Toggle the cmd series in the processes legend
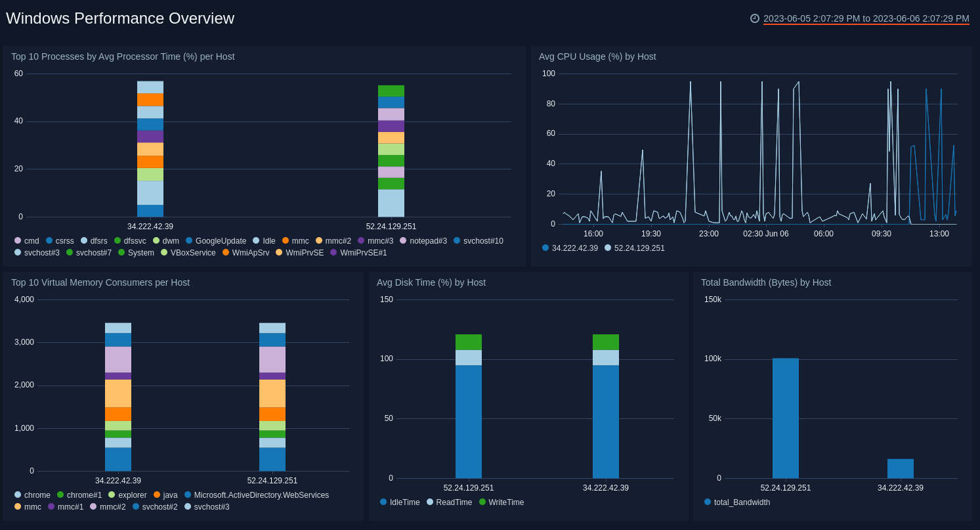Viewport: 980px width, 530px height. [x=27, y=241]
